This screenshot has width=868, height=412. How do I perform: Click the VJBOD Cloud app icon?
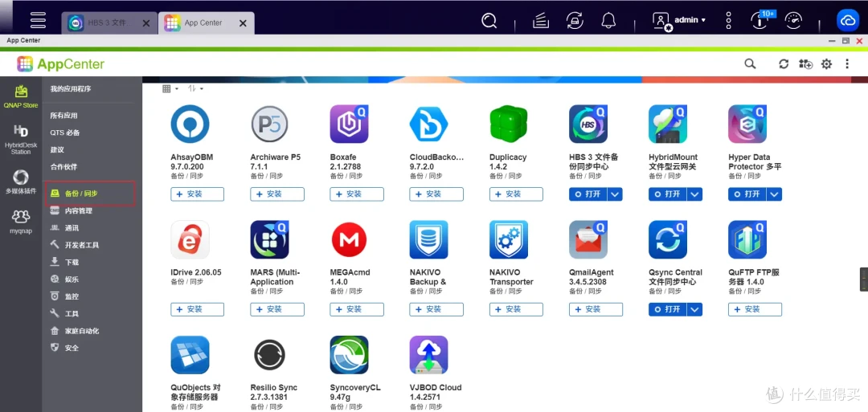[x=428, y=355]
